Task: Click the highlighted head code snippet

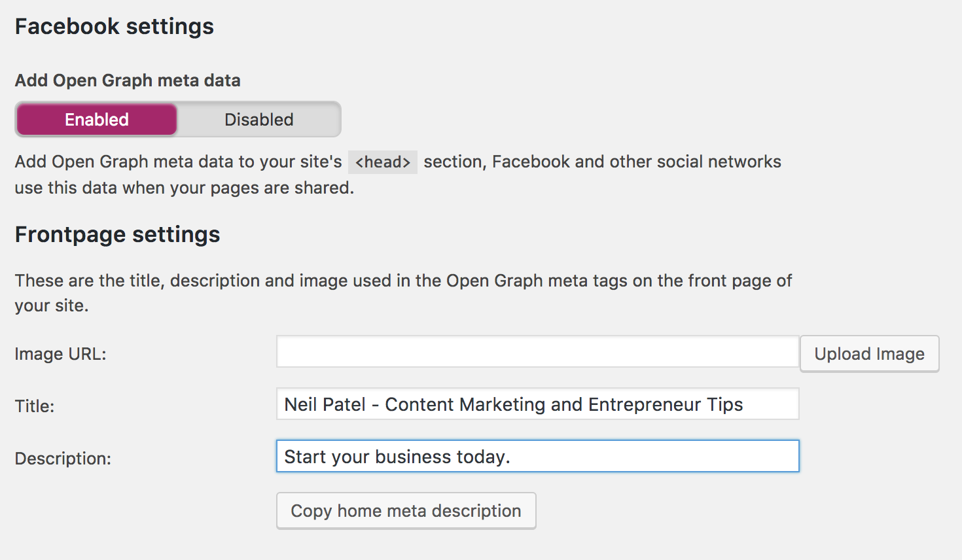Action: click(x=382, y=162)
